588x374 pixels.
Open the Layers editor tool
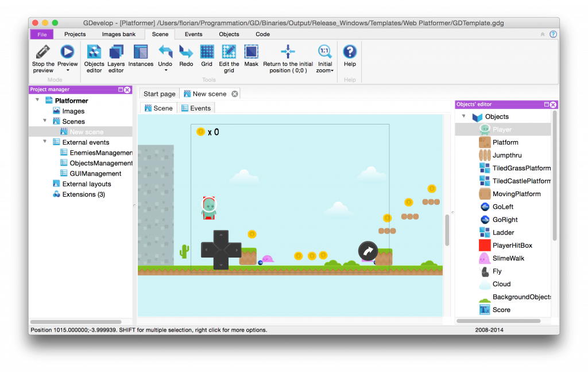[x=116, y=52]
